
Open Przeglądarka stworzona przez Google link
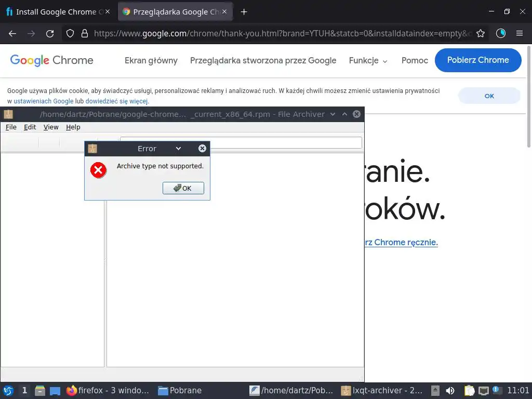pos(263,60)
